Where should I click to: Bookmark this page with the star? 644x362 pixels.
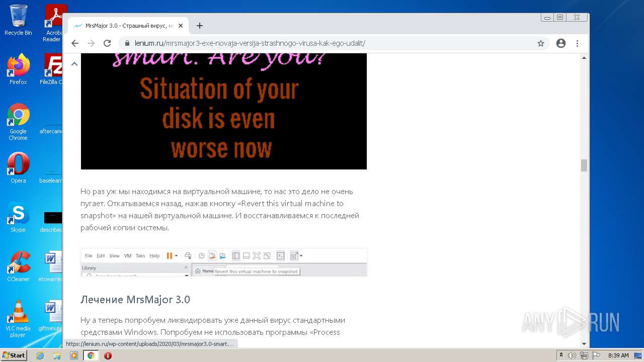[x=541, y=43]
